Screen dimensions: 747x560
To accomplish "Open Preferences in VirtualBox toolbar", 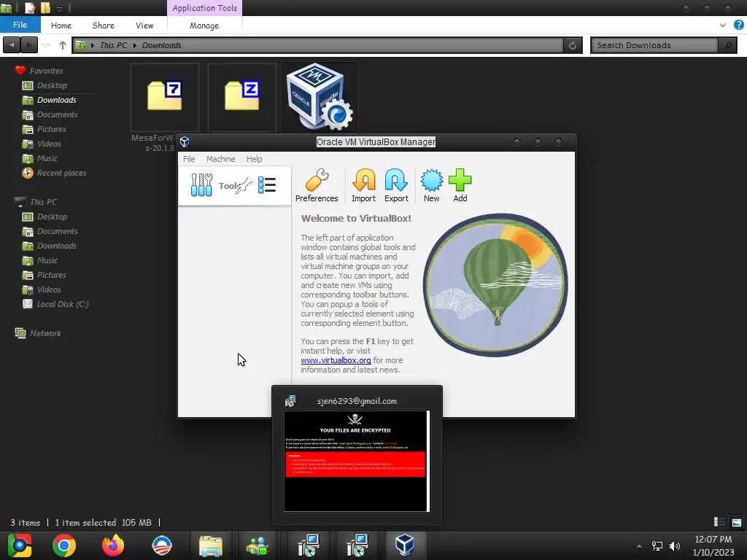I will [317, 185].
